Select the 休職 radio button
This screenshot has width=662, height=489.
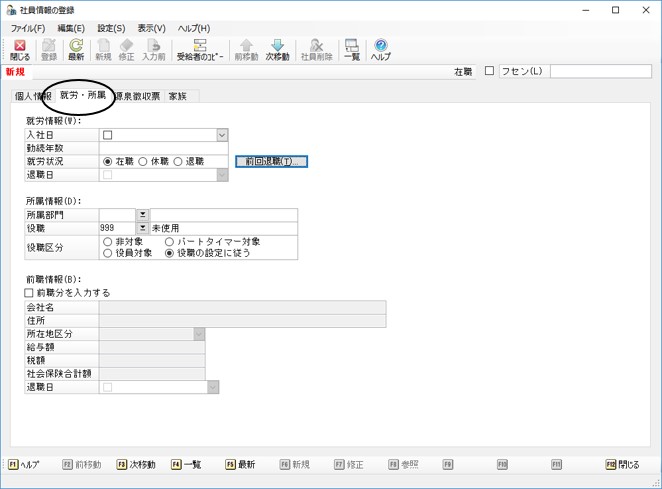click(143, 161)
